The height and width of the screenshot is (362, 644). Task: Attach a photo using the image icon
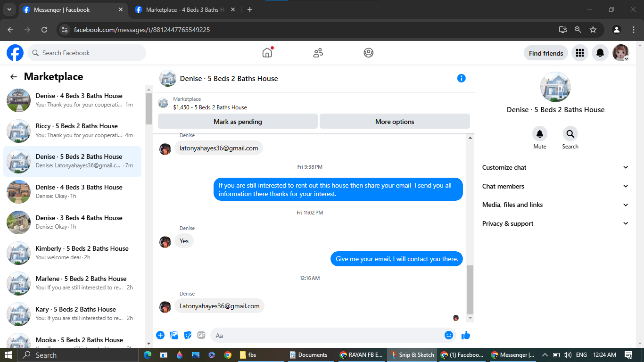(174, 335)
